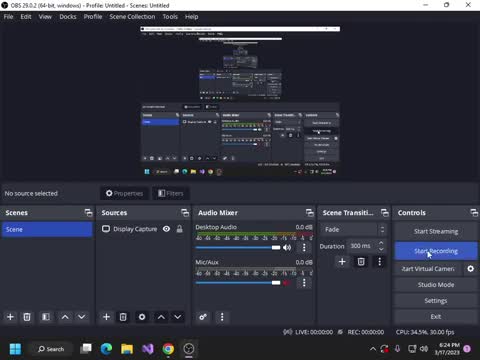
Task: Click the Studio Mode button
Action: (x=436, y=285)
